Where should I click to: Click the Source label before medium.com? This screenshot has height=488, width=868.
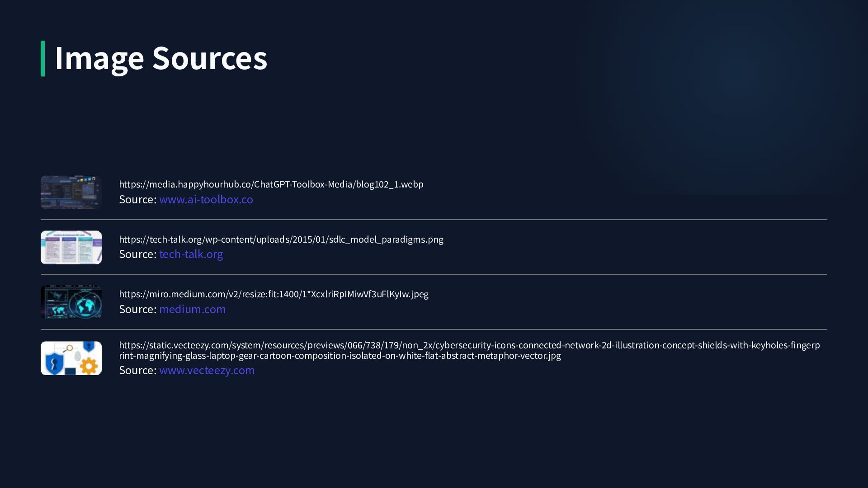(x=137, y=309)
